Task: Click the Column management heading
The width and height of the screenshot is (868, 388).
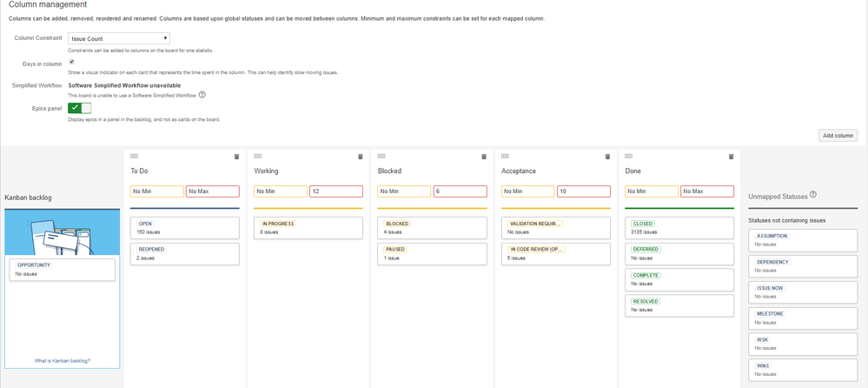Action: pos(48,4)
